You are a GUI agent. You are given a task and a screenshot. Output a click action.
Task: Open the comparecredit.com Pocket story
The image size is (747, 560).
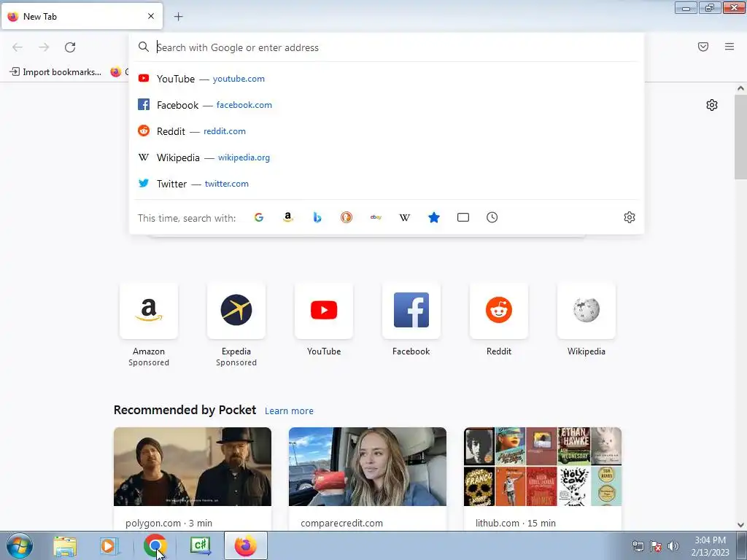click(x=368, y=479)
